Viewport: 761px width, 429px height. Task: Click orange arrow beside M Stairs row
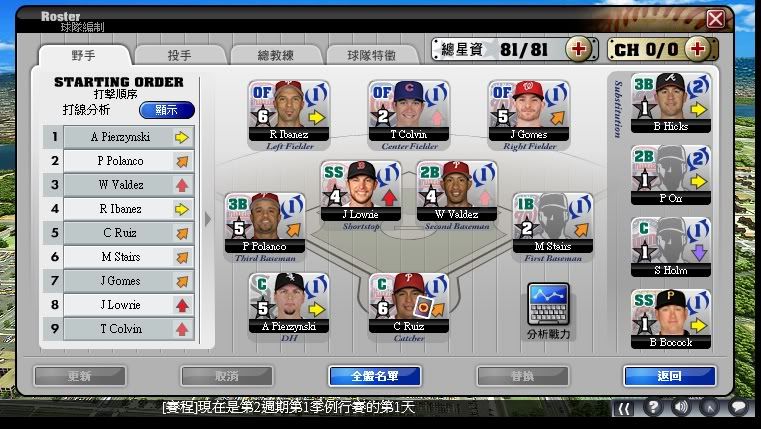[182, 257]
